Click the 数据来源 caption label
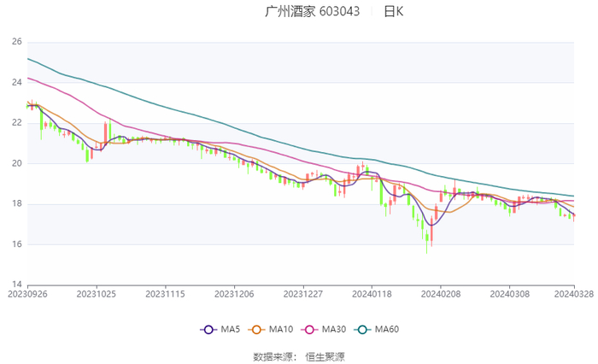Screen dimensions: 598x364 (275, 356)
